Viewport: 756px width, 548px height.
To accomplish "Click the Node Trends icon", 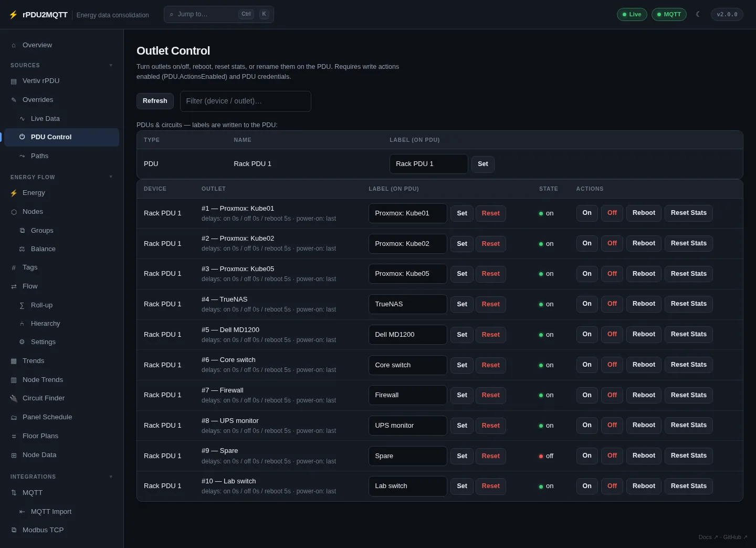I will point(14,380).
